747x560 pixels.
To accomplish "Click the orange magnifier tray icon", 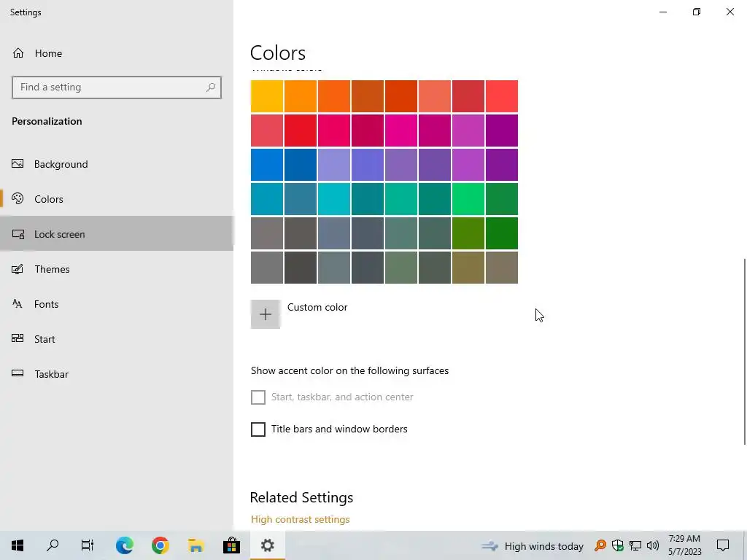I will [600, 545].
